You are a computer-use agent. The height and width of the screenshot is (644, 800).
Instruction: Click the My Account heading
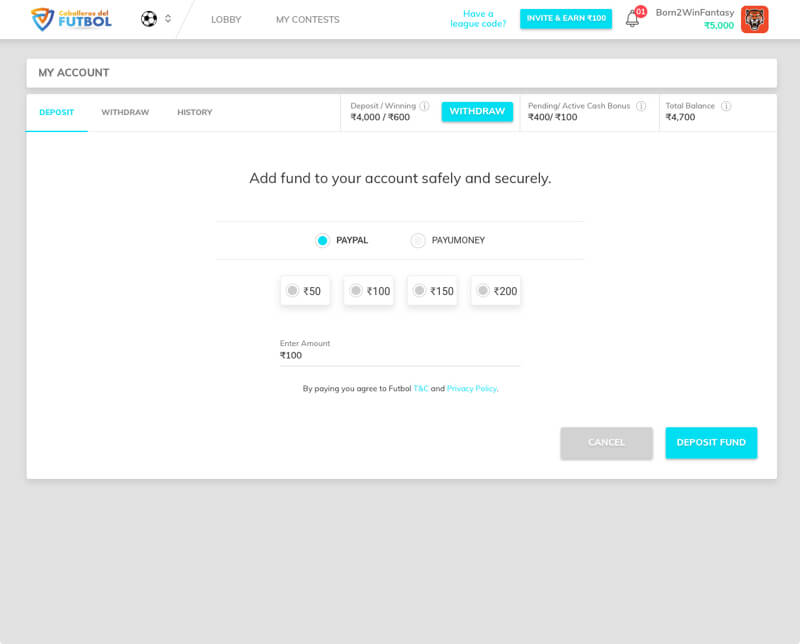pyautogui.click(x=74, y=72)
